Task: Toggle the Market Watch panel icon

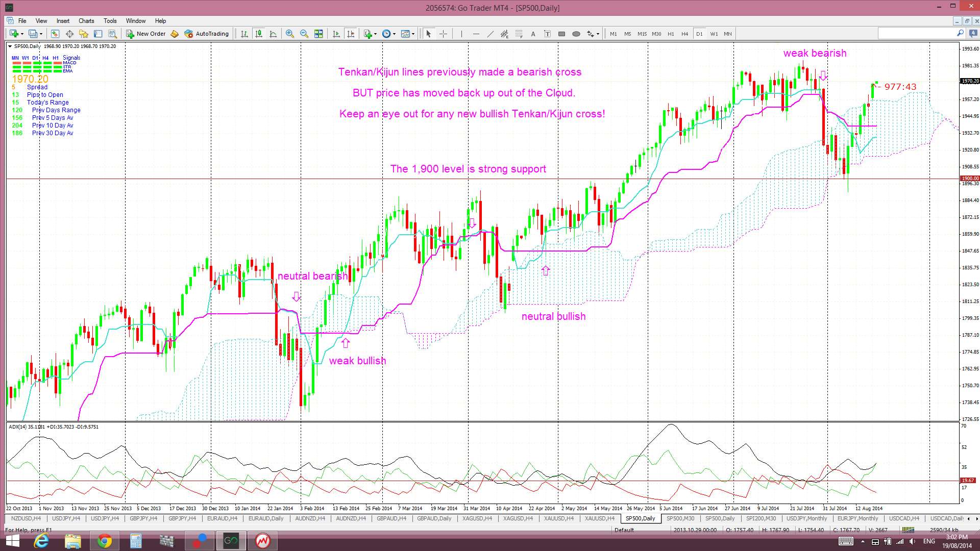Action: pyautogui.click(x=55, y=34)
